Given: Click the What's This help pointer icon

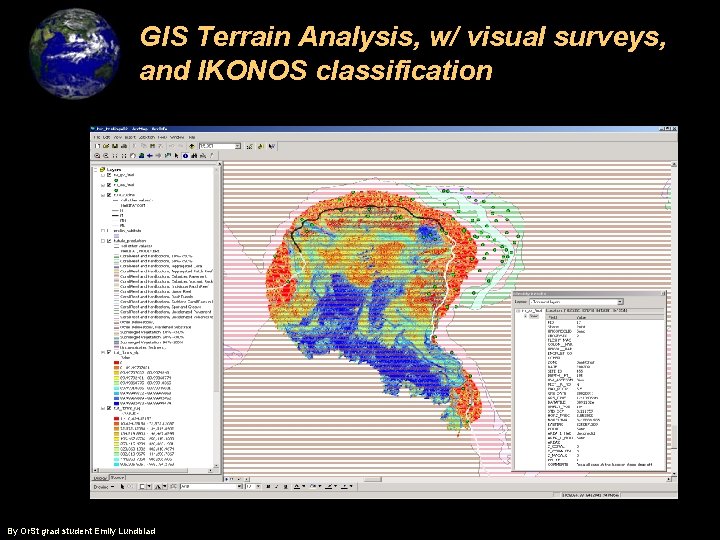Looking at the screenshot, I should [272, 146].
